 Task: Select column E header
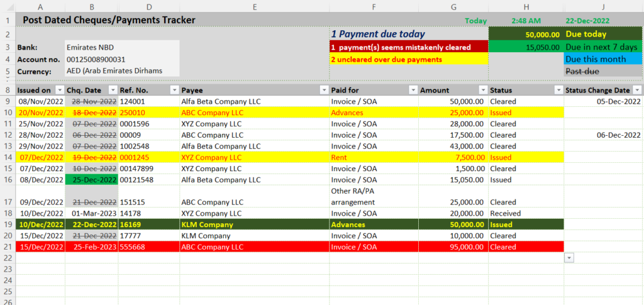click(x=254, y=7)
